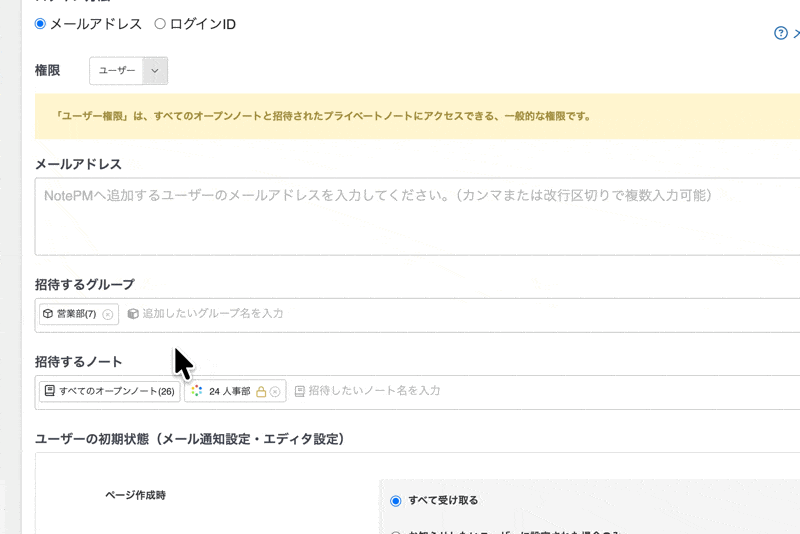Screen dimensions: 800x534
Task: Click the 24 人事部 tag label
Action: click(x=229, y=391)
